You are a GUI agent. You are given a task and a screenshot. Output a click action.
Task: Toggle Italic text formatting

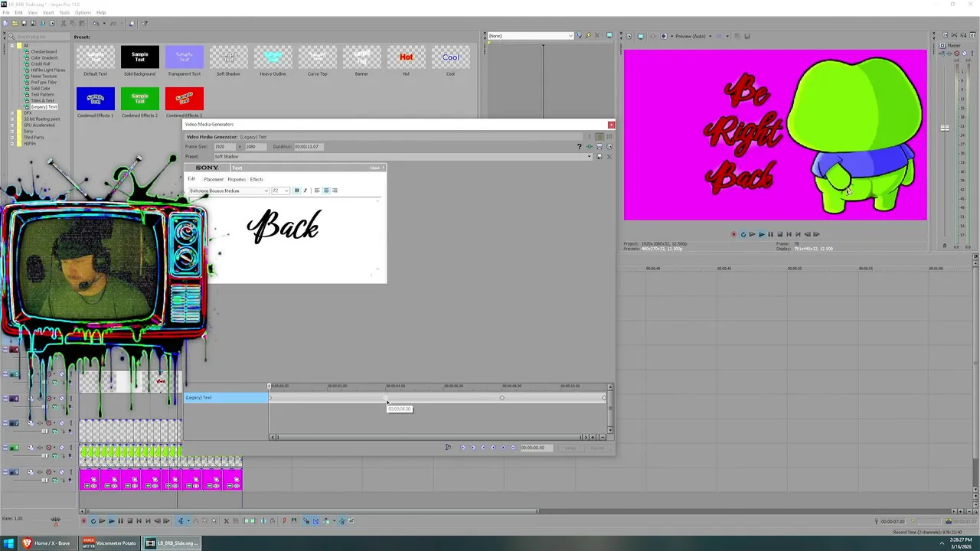pos(305,191)
